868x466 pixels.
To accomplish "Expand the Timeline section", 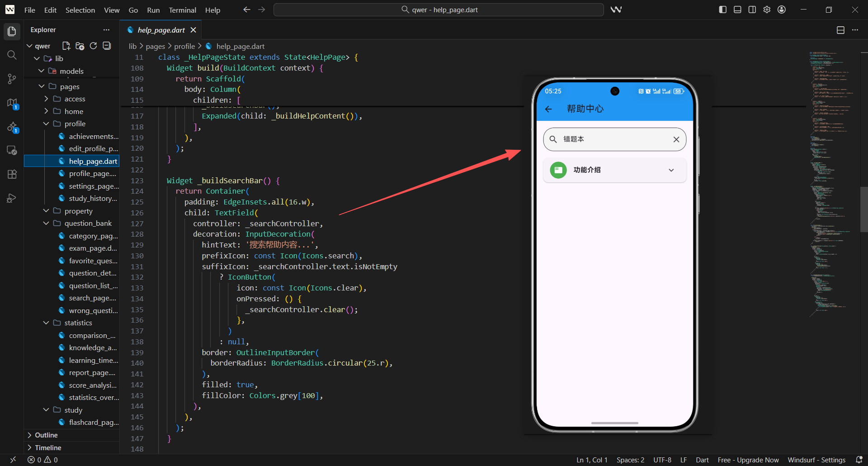I will [72, 447].
